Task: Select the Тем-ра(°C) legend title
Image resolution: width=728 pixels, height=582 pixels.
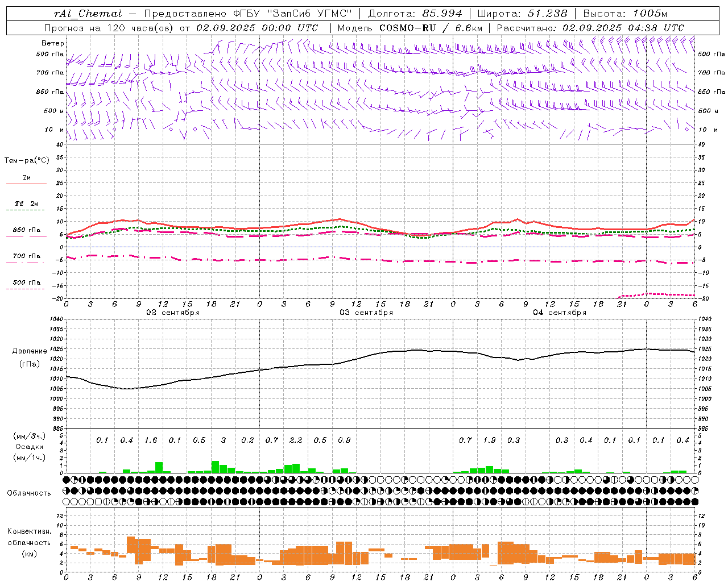Action: point(27,161)
